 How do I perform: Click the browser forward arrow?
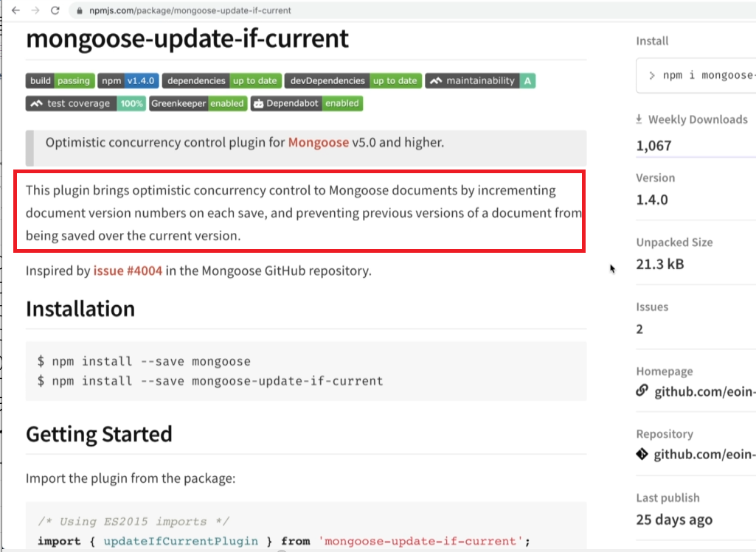(x=35, y=11)
